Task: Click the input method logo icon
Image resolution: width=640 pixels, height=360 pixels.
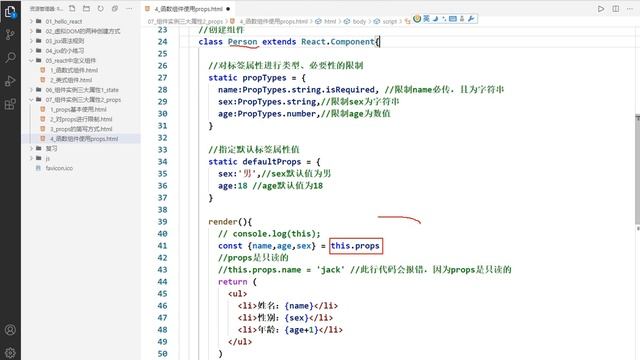Action: pos(417,18)
